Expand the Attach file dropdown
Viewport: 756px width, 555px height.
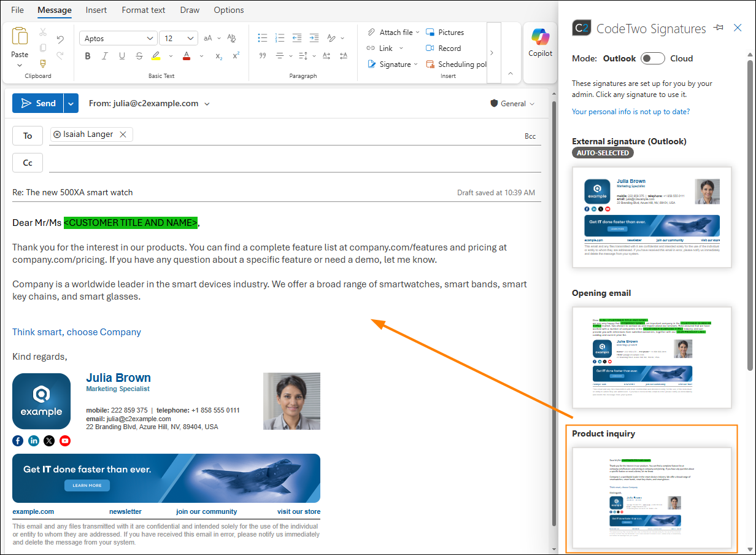(418, 33)
